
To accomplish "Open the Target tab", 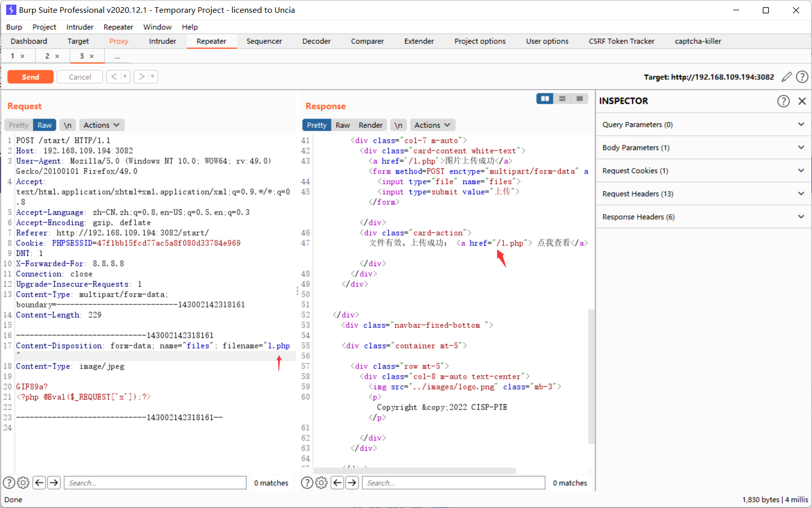I will pyautogui.click(x=78, y=42).
